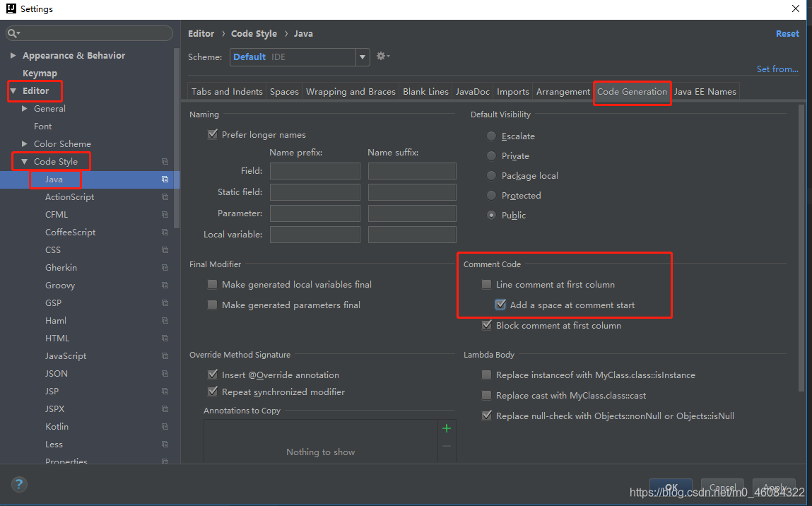Click the Reset link
The image size is (812, 506).
(x=787, y=34)
